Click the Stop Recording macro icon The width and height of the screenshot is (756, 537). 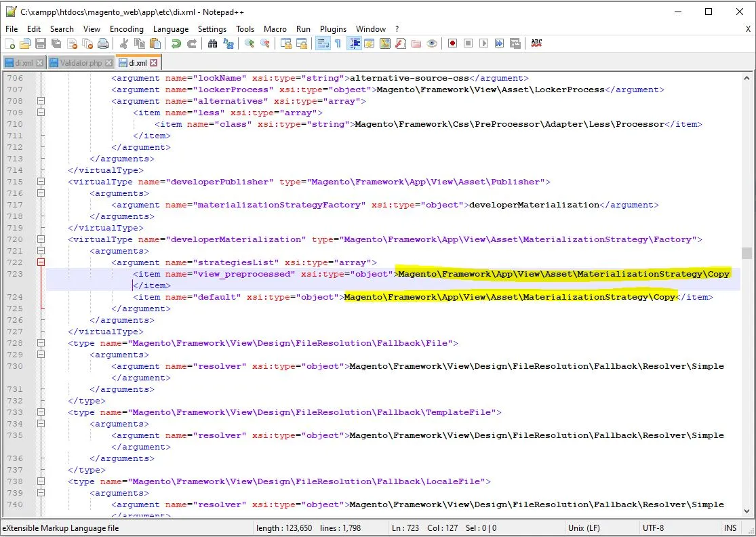pyautogui.click(x=468, y=44)
